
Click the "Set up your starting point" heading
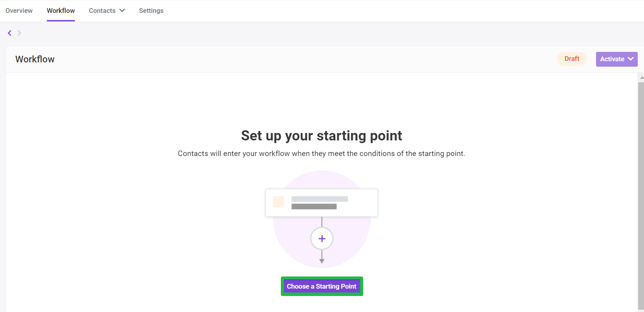tap(322, 136)
